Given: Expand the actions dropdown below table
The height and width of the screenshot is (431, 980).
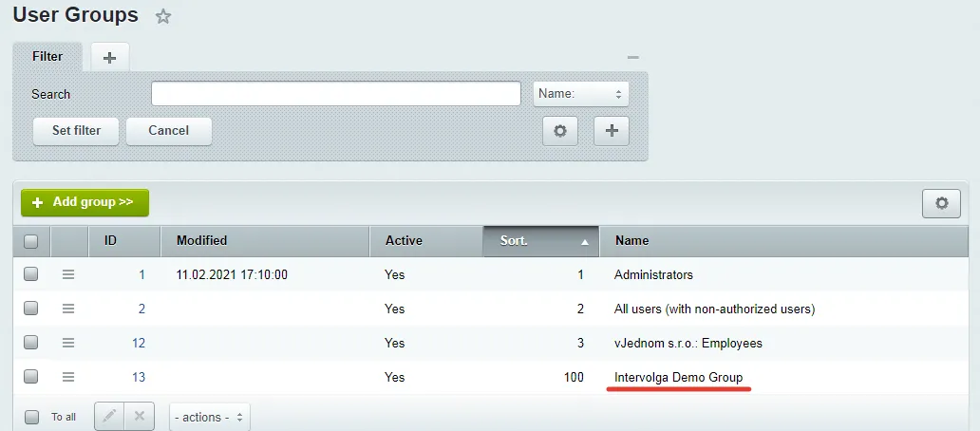Looking at the screenshot, I should tap(210, 417).
